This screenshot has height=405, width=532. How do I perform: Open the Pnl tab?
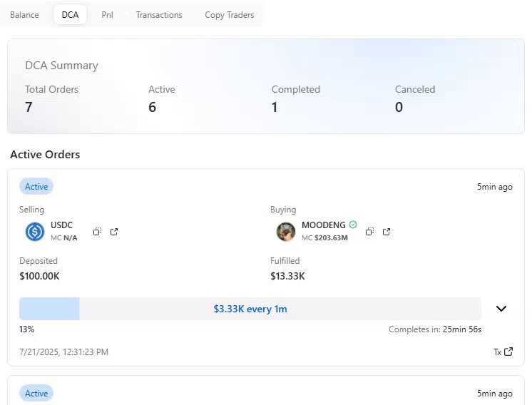point(107,15)
